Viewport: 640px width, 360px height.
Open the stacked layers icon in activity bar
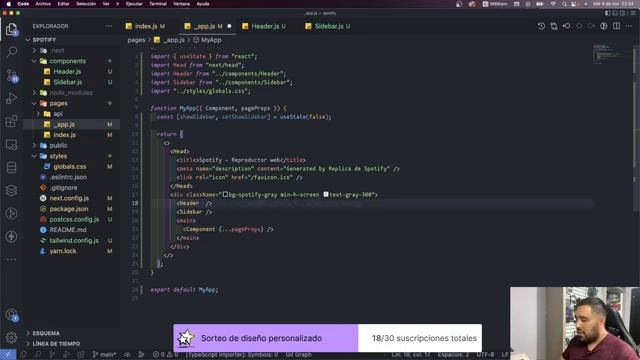(11, 190)
